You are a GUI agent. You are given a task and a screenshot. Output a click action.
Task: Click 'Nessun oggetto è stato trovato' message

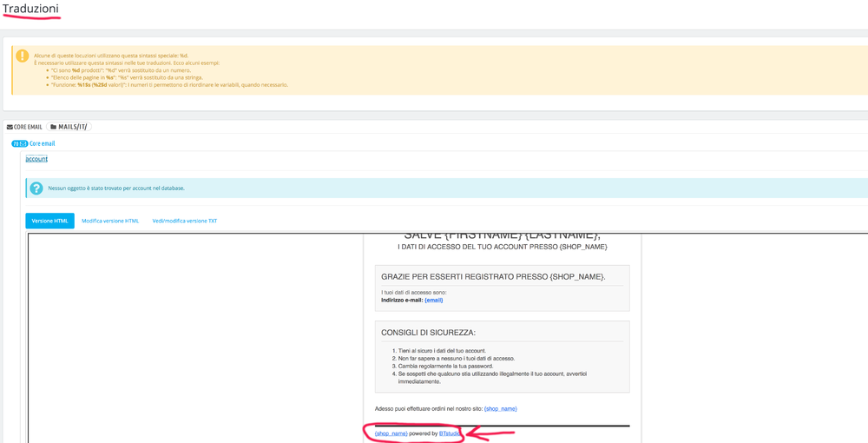coord(116,188)
